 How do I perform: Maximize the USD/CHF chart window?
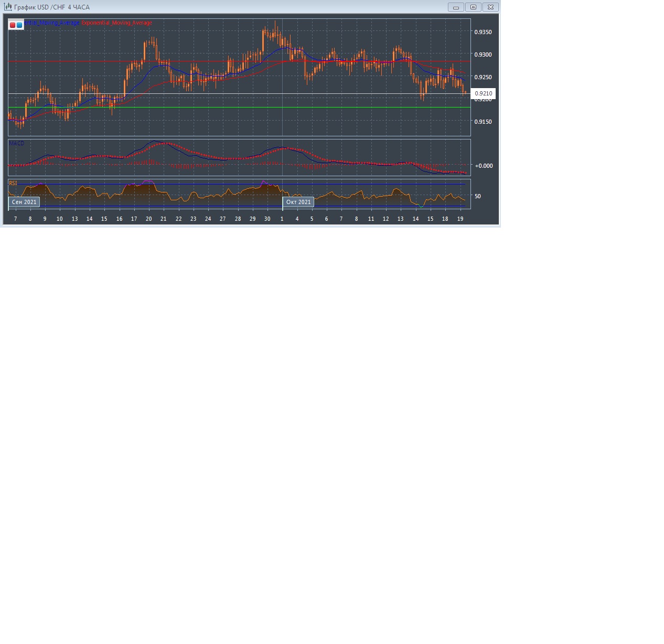[473, 7]
